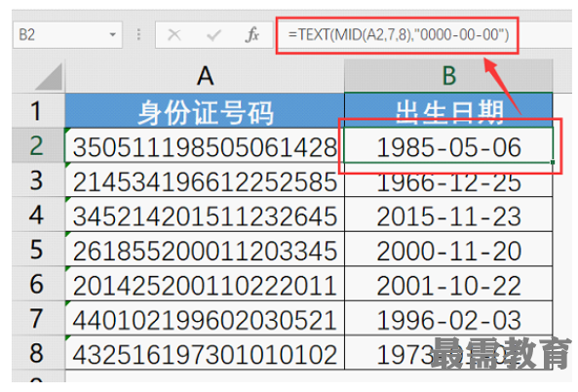The image size is (578, 392).
Task: Select row 7 header
Action: pyautogui.click(x=38, y=318)
